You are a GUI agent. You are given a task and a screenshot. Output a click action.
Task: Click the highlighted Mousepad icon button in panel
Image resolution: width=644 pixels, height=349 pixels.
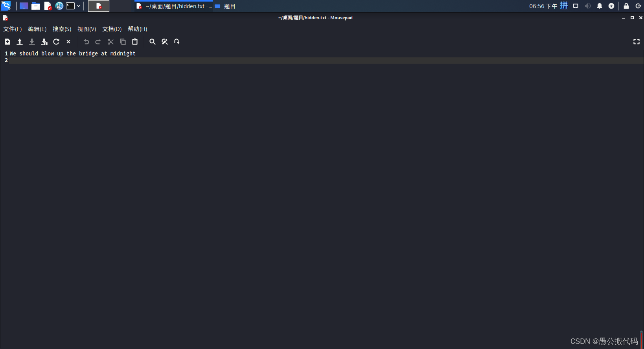(99, 6)
